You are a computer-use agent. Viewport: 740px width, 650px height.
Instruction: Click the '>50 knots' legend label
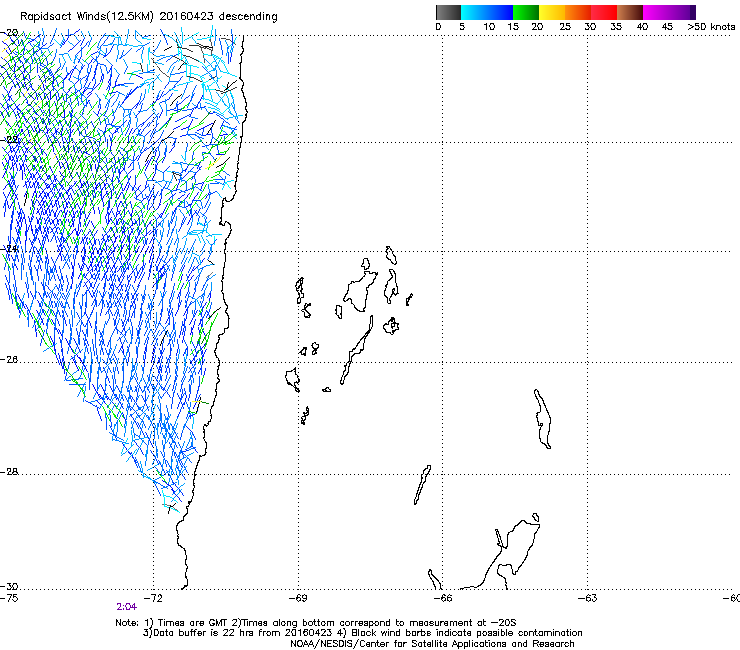pos(711,27)
